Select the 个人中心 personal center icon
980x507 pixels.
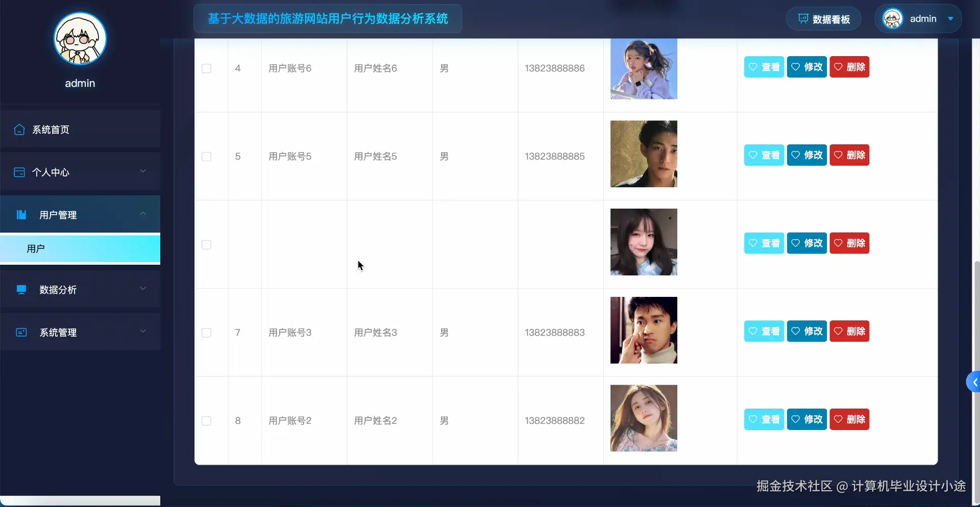pos(19,172)
